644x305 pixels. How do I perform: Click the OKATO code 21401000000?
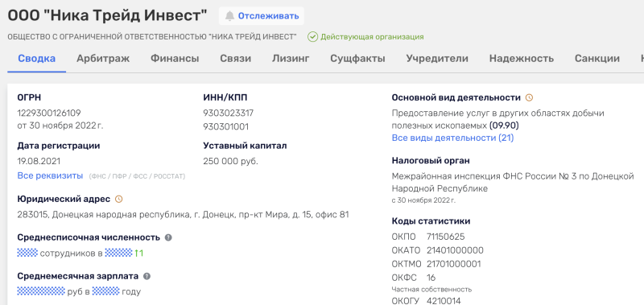click(x=455, y=250)
